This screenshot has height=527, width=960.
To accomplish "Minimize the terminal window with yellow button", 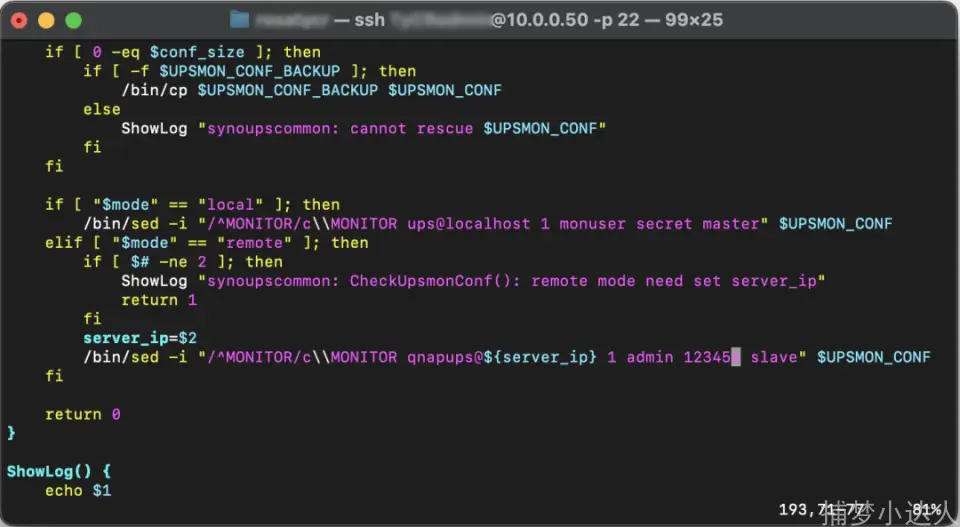I will [46, 20].
